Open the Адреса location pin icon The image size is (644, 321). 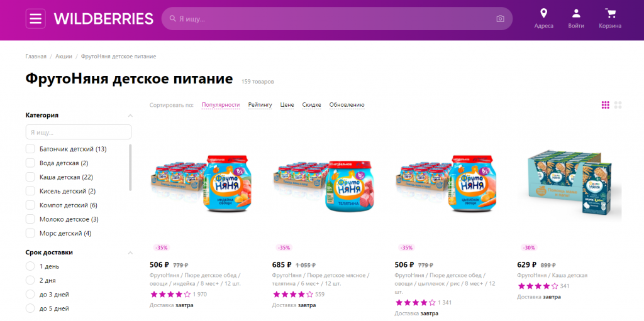coord(544,14)
